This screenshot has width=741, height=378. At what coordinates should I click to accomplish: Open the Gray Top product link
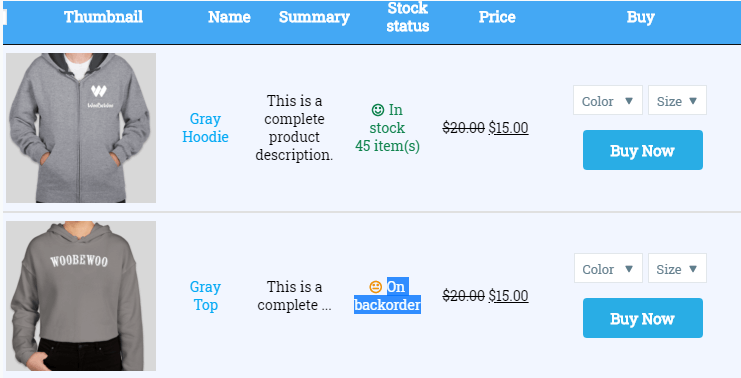coord(206,296)
